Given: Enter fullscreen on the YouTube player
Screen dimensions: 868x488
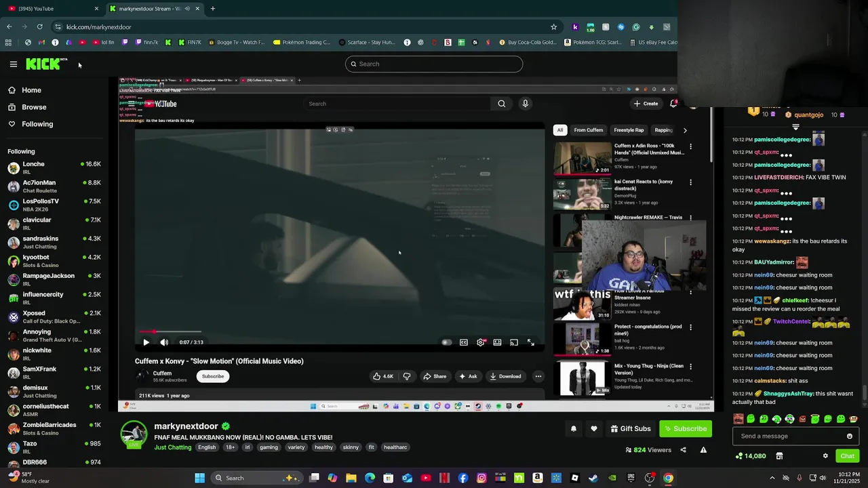Looking at the screenshot, I should click(531, 342).
